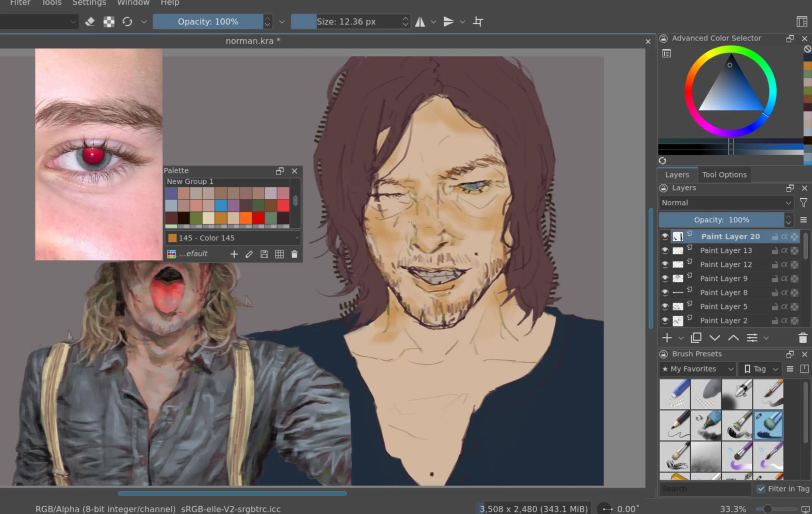This screenshot has height=514, width=812.
Task: Toggle visibility of Paint Layer 12
Action: coord(665,264)
